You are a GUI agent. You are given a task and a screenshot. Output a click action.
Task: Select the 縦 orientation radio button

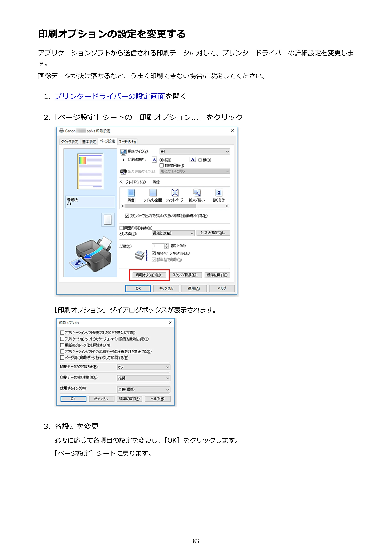[x=162, y=160]
